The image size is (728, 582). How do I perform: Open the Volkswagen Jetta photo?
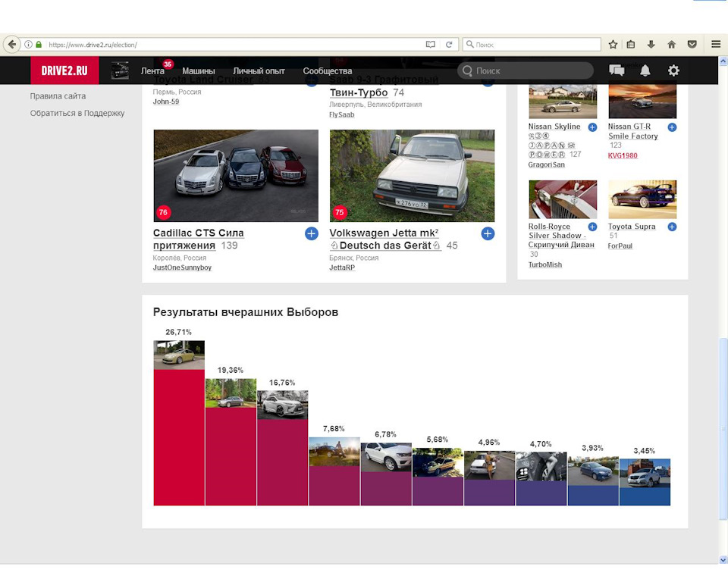[412, 176]
